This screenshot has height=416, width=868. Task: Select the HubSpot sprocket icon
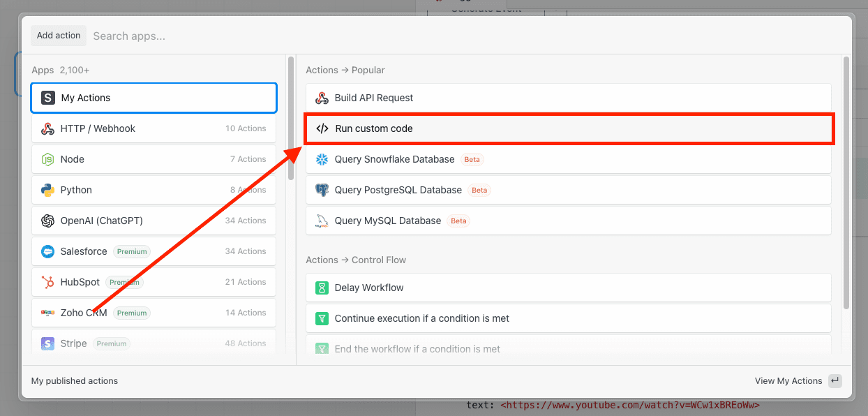click(x=47, y=282)
